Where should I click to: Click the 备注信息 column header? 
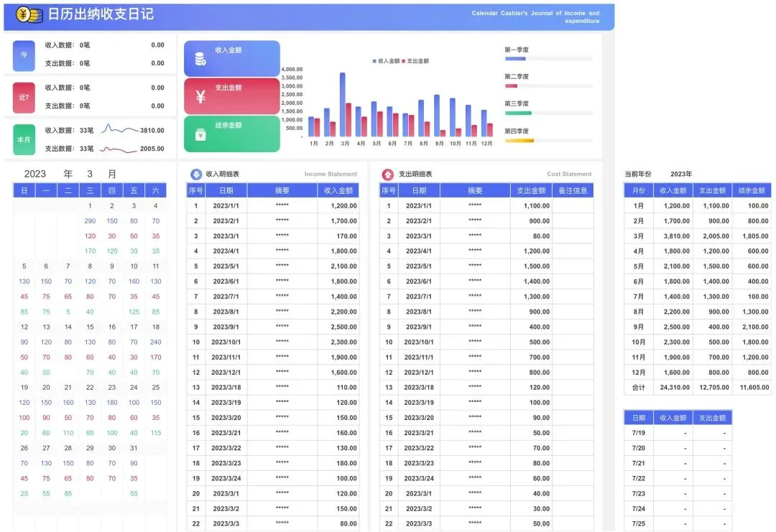(573, 190)
